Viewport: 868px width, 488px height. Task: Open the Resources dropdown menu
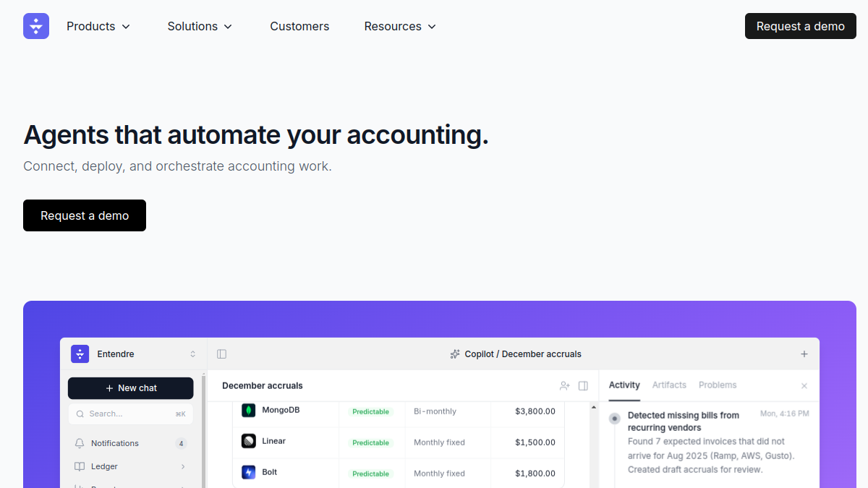tap(401, 26)
